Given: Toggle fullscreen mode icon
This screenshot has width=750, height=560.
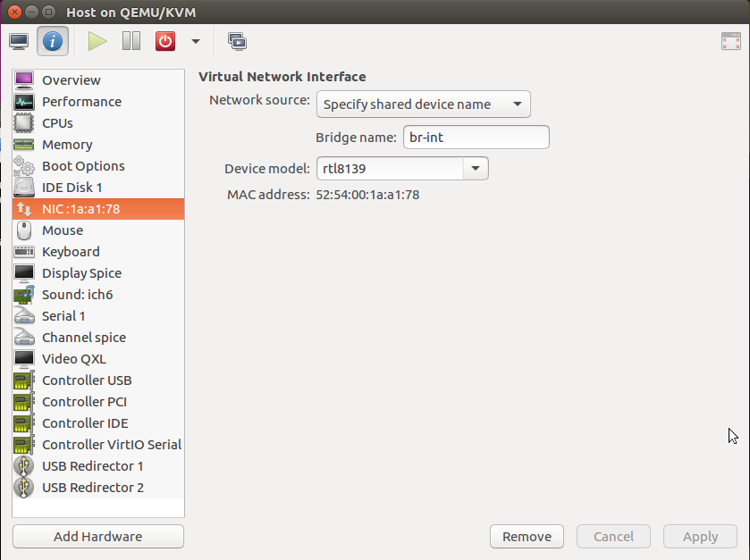Looking at the screenshot, I should coord(731,42).
